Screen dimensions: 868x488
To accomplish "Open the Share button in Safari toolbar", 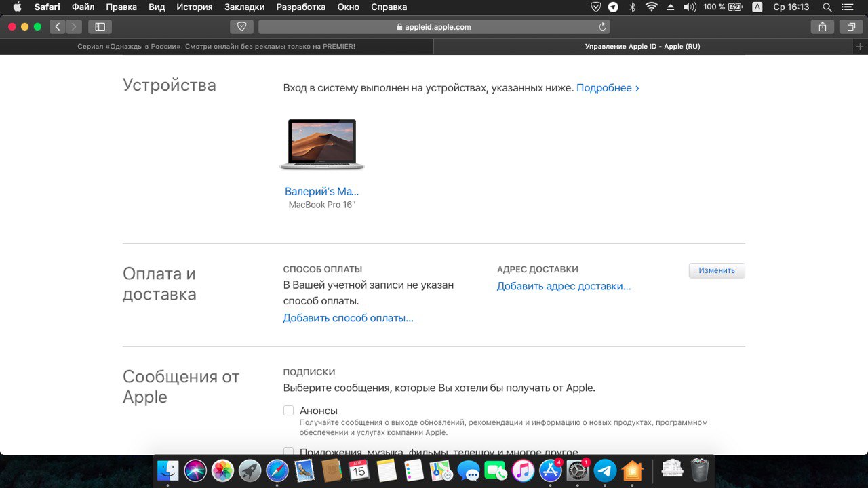I will (822, 26).
